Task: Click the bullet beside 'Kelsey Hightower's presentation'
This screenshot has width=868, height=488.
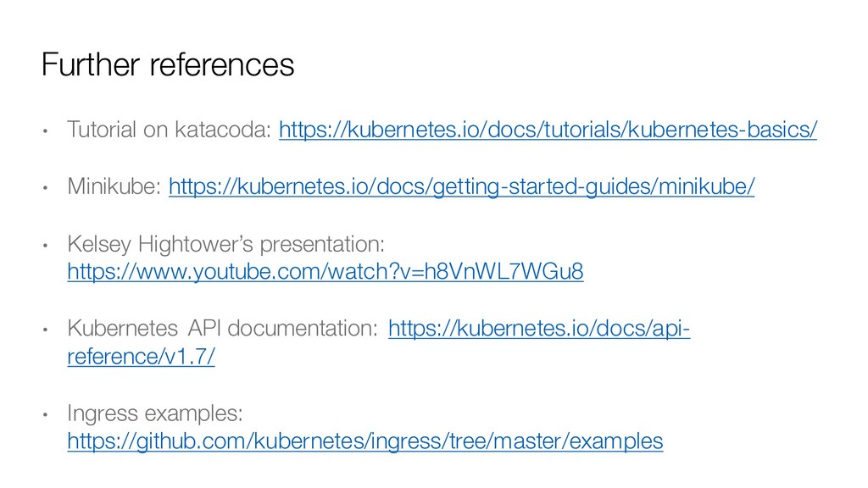Action: click(46, 245)
